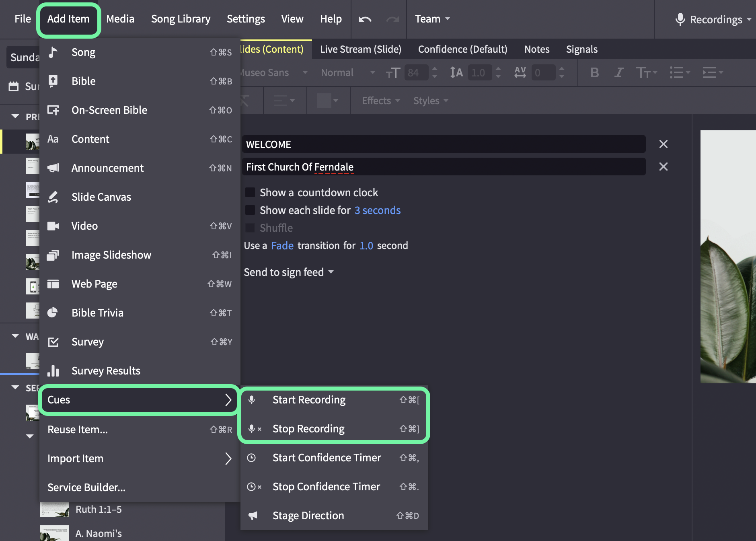Click the Bible book icon

(53, 81)
